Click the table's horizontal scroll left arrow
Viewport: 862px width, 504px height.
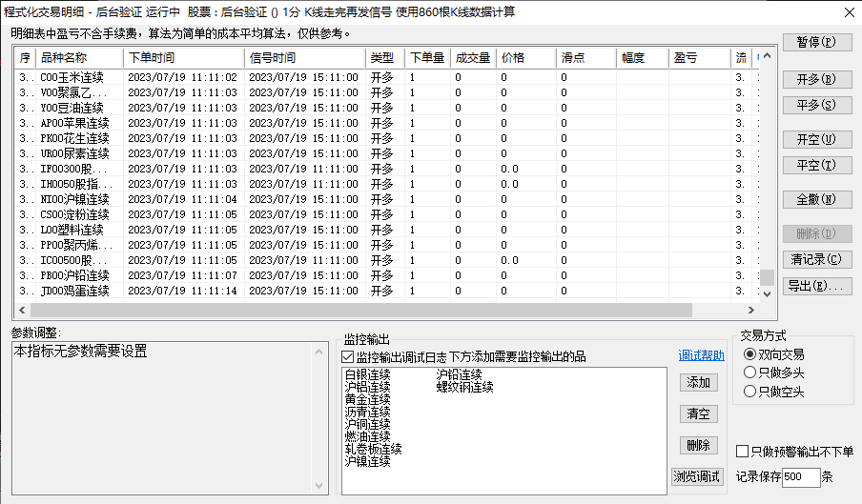(20, 311)
